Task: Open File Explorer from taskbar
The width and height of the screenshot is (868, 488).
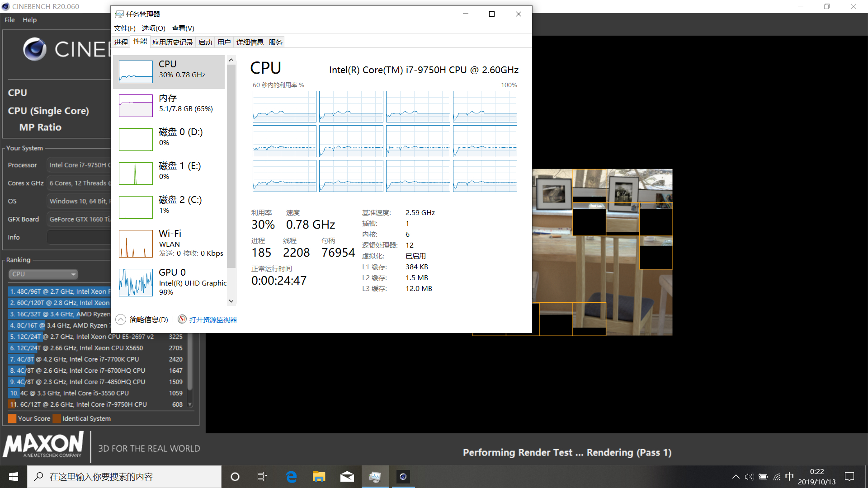Action: tap(319, 477)
